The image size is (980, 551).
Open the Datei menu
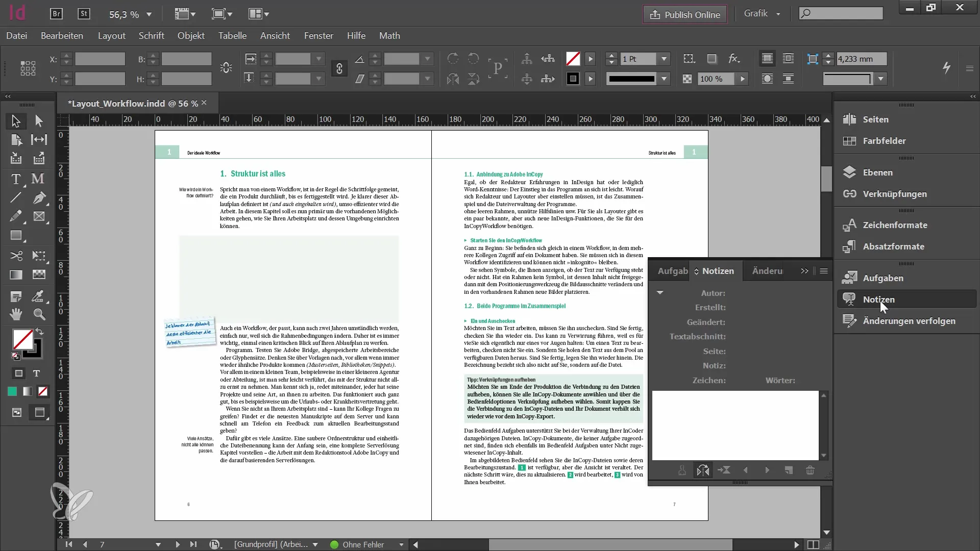17,35
